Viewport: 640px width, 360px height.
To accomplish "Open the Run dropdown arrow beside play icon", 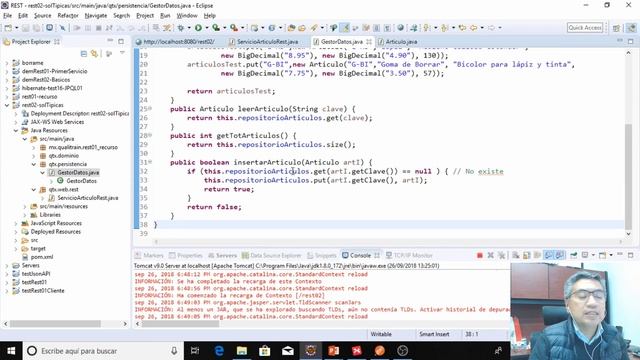I will [x=207, y=28].
